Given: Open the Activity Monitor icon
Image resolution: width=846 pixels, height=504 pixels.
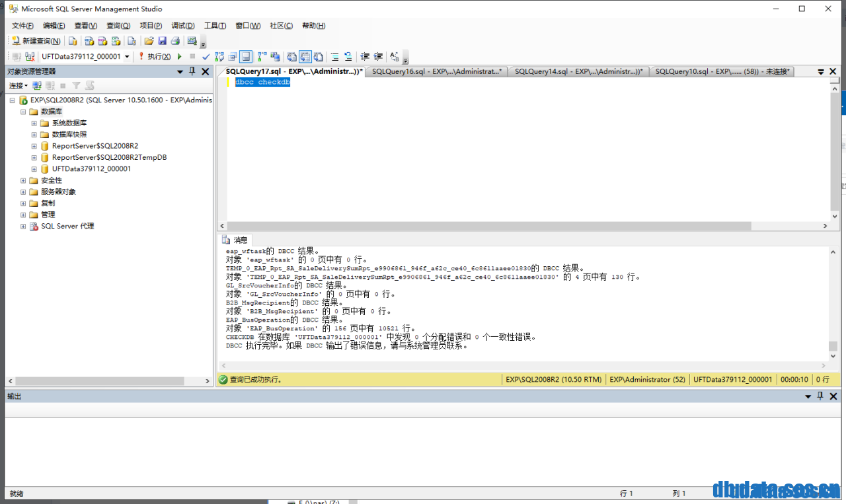Looking at the screenshot, I should point(192,41).
